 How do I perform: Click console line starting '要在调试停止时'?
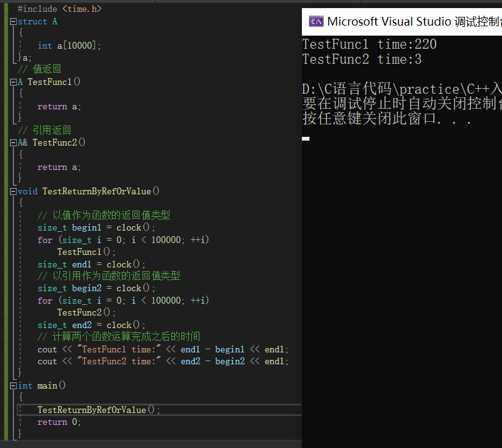[402, 104]
